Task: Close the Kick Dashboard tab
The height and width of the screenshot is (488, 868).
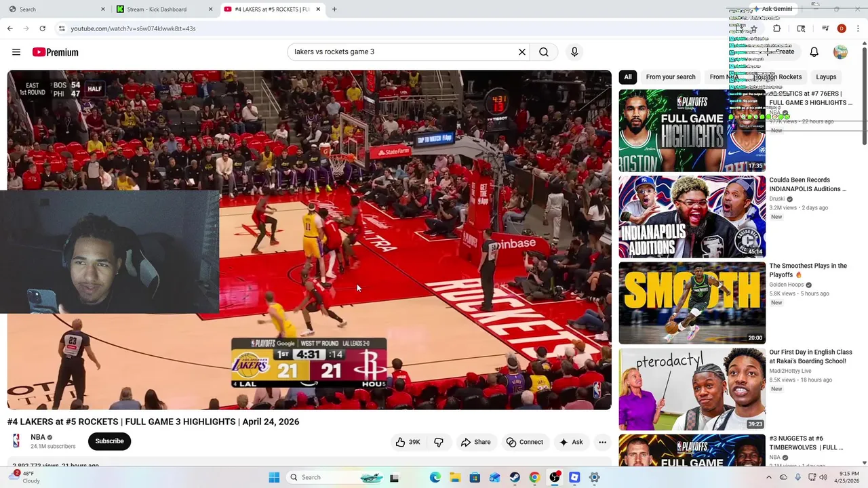Action: coord(210,9)
